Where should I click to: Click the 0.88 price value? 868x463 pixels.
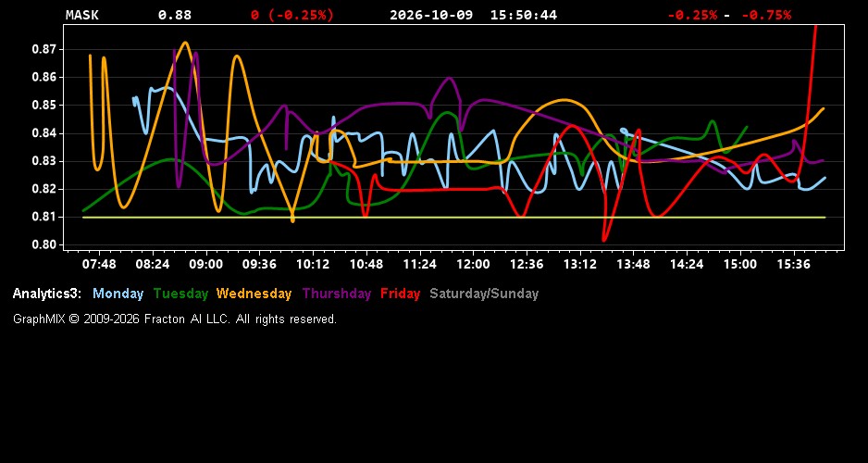(x=175, y=15)
